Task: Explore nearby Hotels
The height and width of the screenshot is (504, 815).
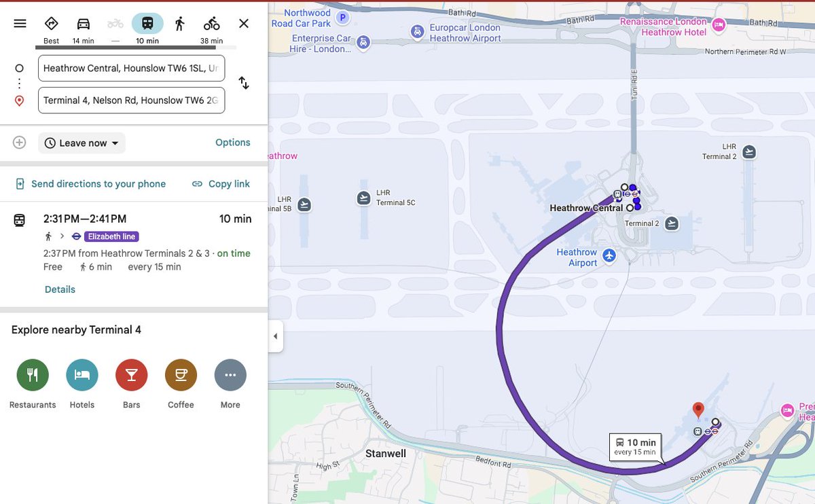Action: 82,384
